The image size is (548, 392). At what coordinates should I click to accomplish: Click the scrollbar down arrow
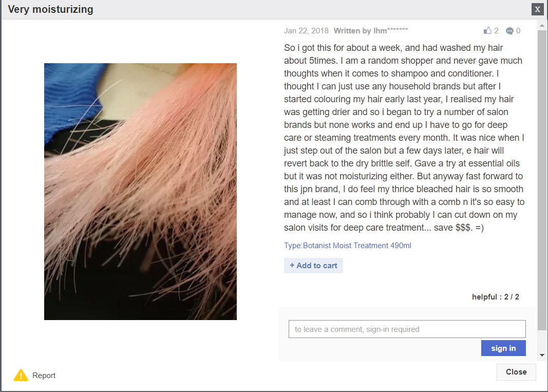(x=542, y=355)
